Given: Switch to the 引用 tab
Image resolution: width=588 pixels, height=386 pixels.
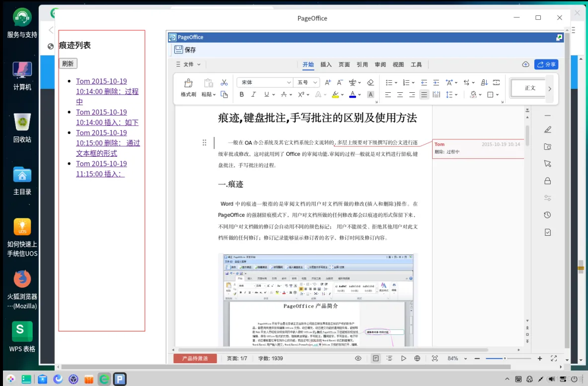Looking at the screenshot, I should (362, 64).
